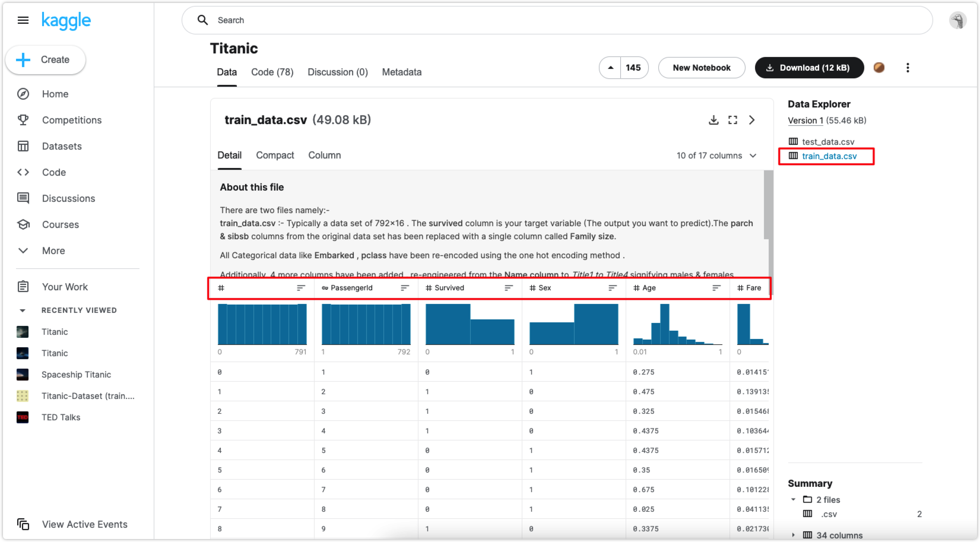Screen dimensions: 980x542
Task: Open the Code (78) tab
Action: coord(272,72)
